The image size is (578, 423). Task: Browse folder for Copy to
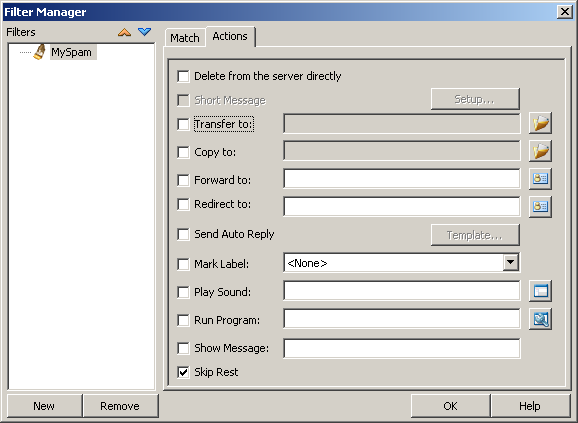(x=540, y=151)
